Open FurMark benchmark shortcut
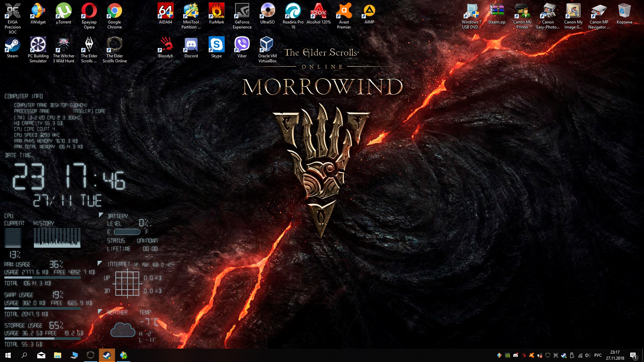The width and height of the screenshot is (644, 362). tap(216, 11)
